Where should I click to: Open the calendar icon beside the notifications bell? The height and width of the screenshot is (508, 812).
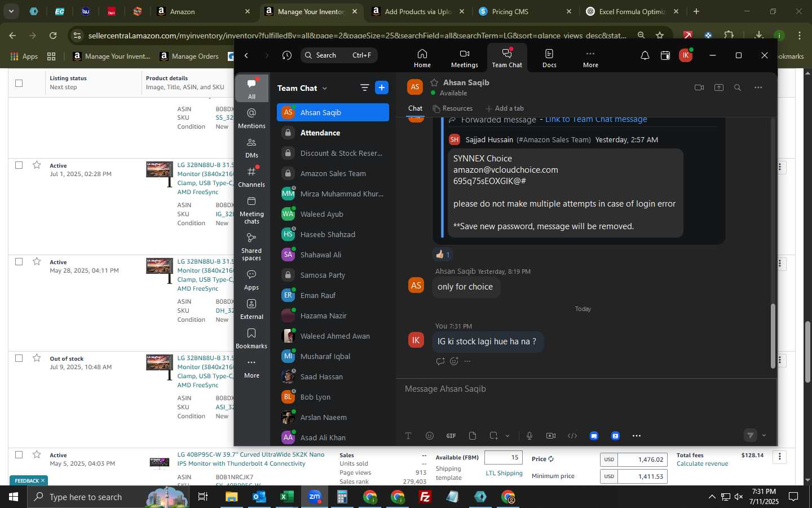click(665, 55)
